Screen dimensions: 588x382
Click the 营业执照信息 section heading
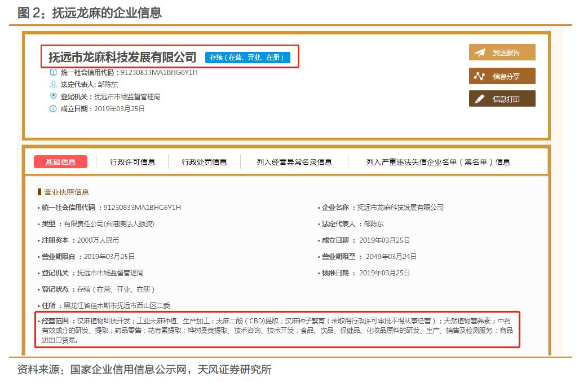click(67, 192)
